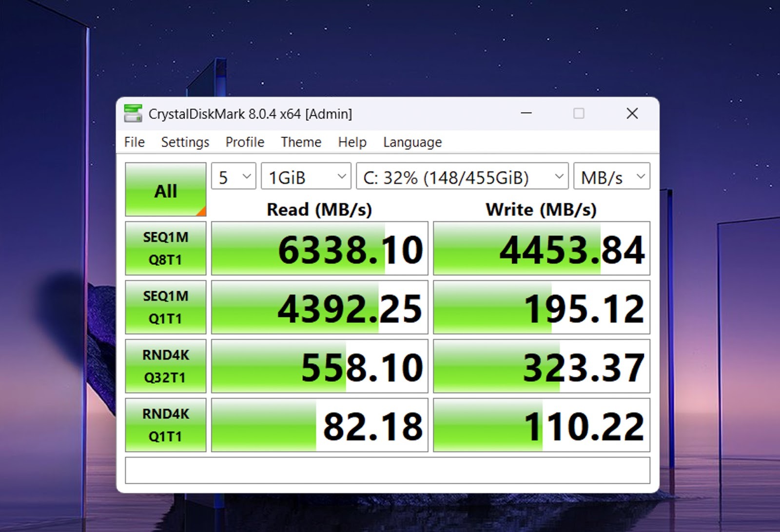Expand the test count dropdown showing 5
Screen dimensions: 780x532
pos(234,177)
